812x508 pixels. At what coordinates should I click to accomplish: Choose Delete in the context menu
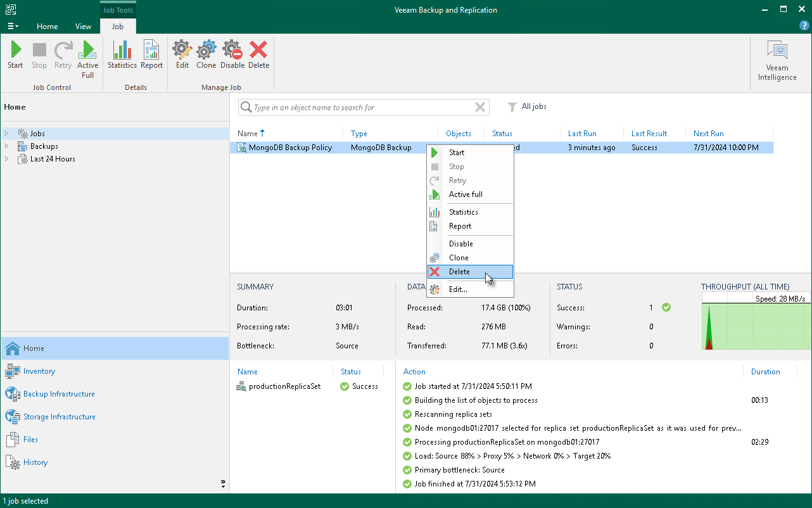459,272
